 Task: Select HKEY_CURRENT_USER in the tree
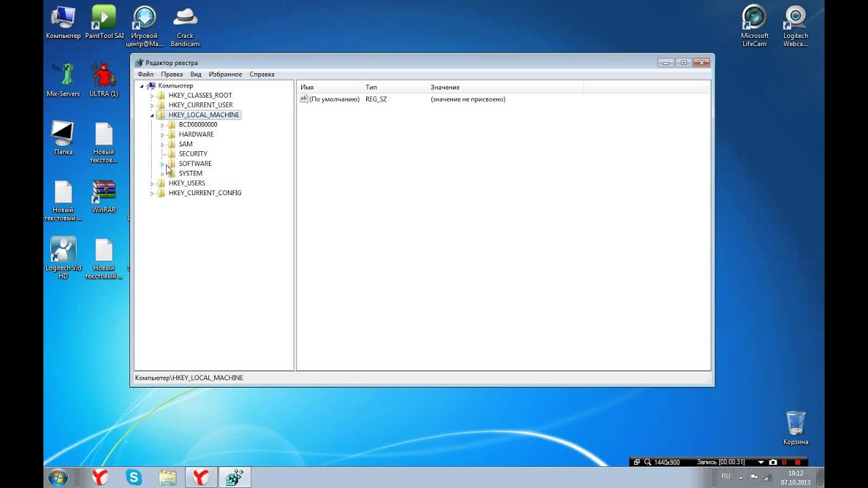[x=200, y=105]
